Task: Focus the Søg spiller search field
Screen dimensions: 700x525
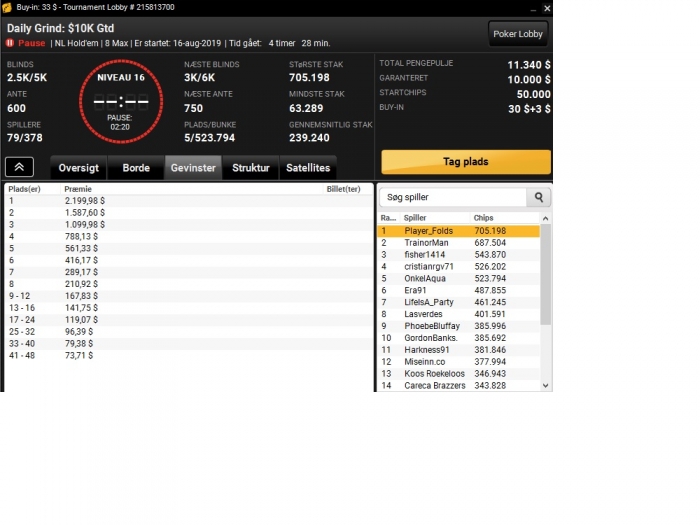Action: point(453,197)
